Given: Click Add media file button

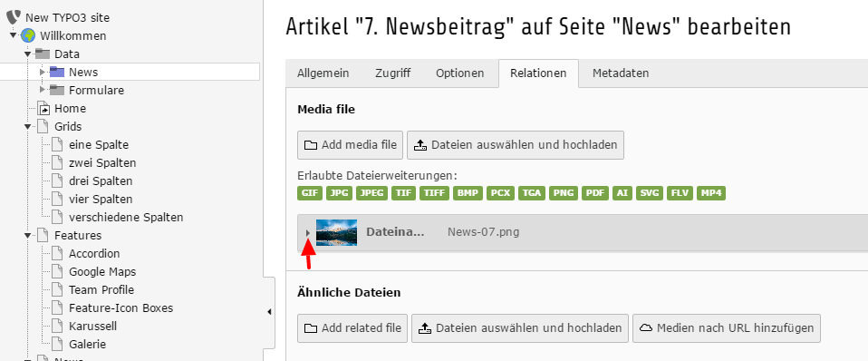Looking at the screenshot, I should pos(351,145).
